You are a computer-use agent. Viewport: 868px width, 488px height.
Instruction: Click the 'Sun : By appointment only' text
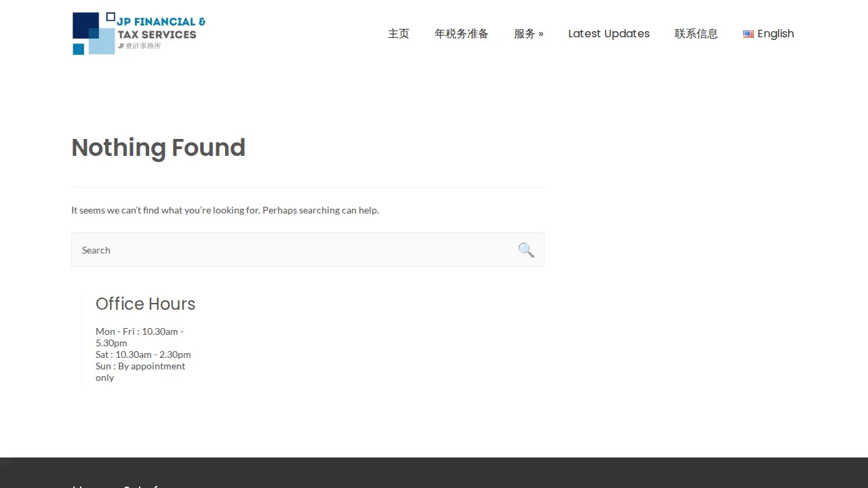point(140,371)
